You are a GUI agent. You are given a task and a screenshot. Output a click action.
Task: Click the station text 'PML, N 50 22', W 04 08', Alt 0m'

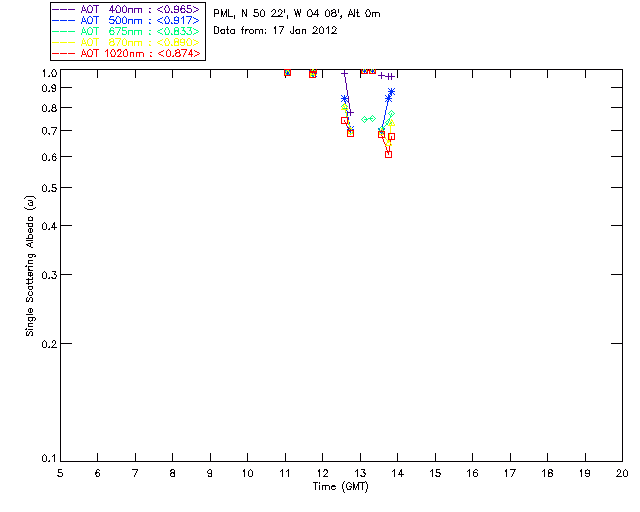click(x=297, y=13)
